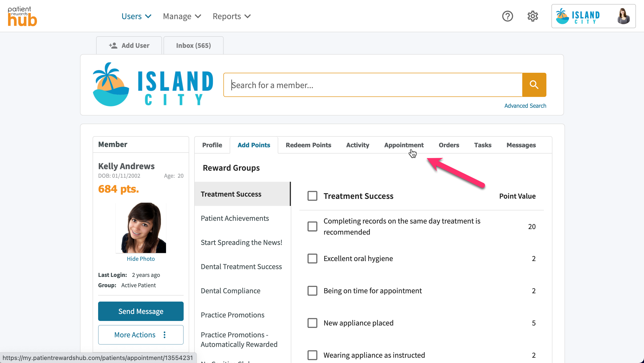Click the Last Login 2 years ago text
The width and height of the screenshot is (644, 363).
(x=129, y=275)
